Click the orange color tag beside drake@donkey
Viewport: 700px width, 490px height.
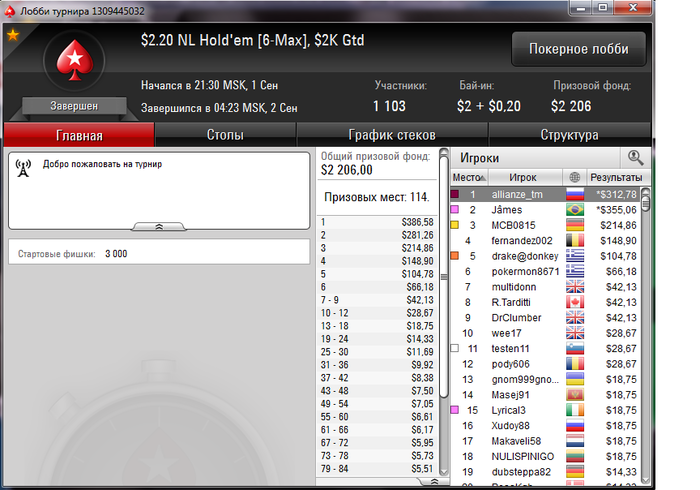454,256
